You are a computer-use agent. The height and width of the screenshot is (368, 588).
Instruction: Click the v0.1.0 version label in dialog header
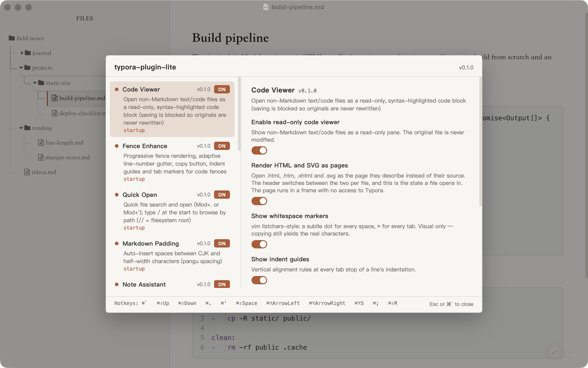466,67
